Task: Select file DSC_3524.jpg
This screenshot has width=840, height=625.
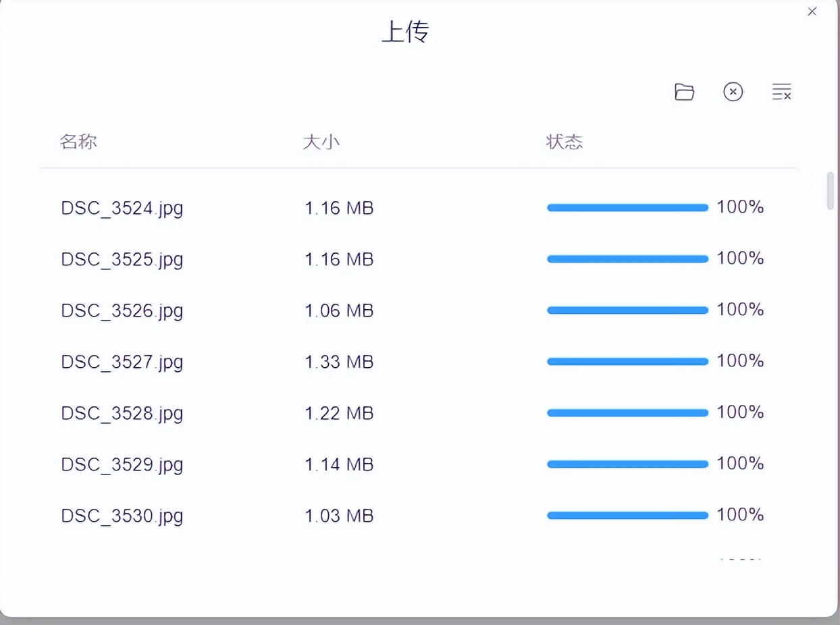Action: coord(122,208)
